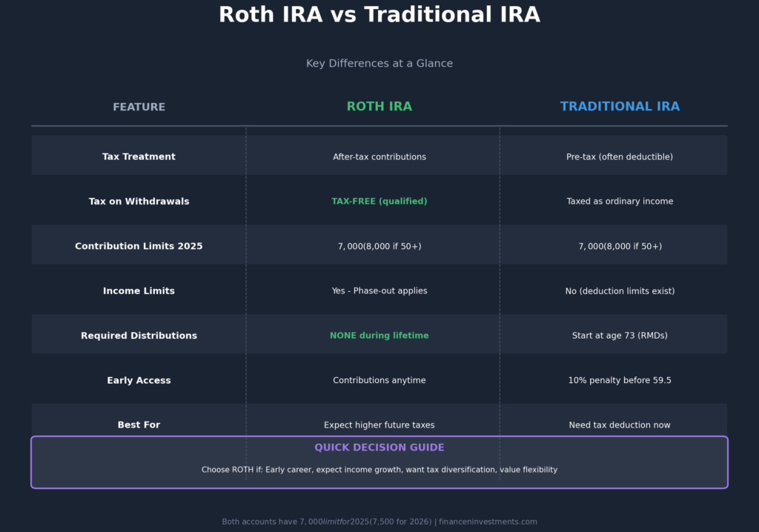The image size is (759, 532).
Task: Click the ROTH IRA column header
Action: pyautogui.click(x=379, y=106)
